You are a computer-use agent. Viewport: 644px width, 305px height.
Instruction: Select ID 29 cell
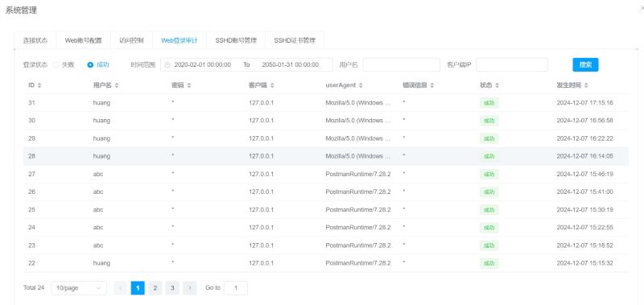click(x=31, y=138)
